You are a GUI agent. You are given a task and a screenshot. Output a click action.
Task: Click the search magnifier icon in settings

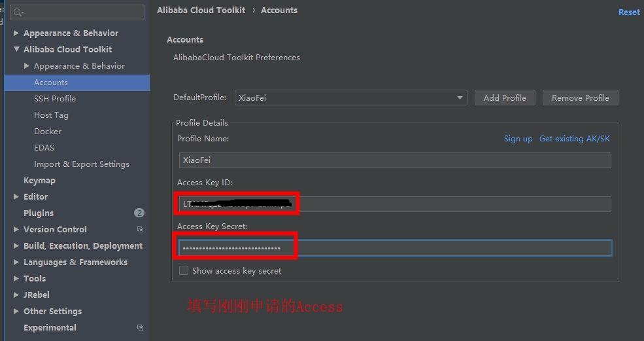17,12
